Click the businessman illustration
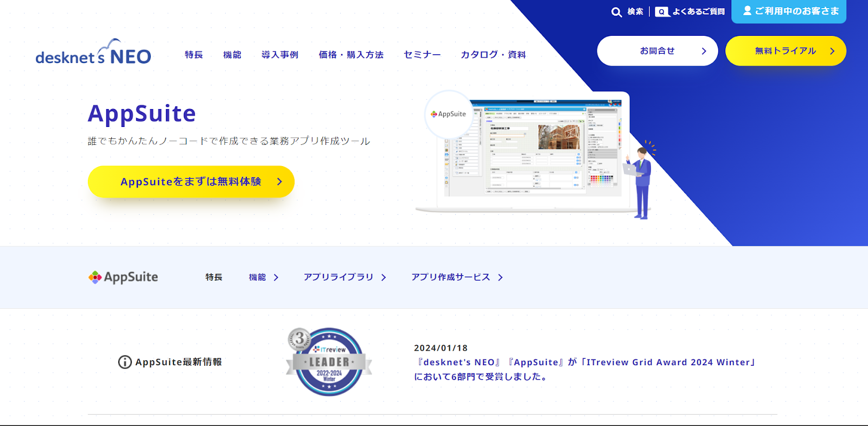 click(x=640, y=180)
